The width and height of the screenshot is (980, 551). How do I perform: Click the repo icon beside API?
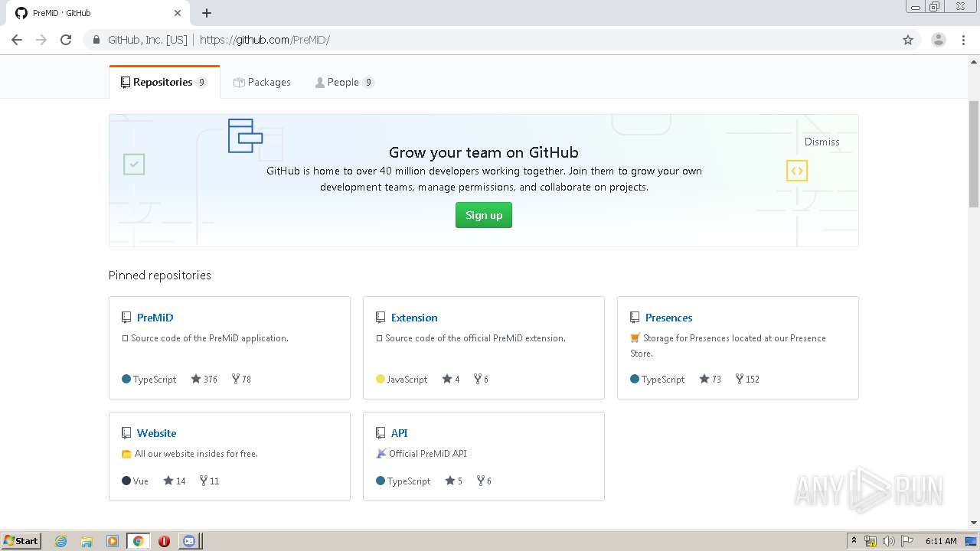pos(381,433)
